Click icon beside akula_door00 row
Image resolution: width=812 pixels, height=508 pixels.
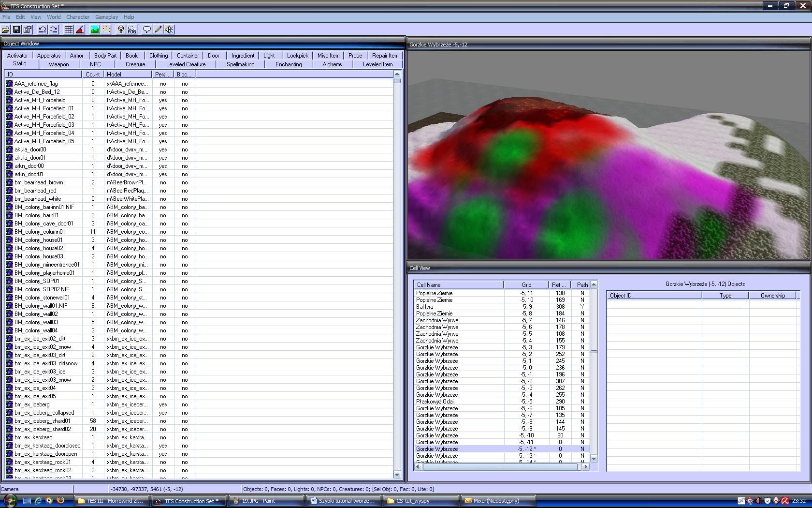pyautogui.click(x=9, y=149)
